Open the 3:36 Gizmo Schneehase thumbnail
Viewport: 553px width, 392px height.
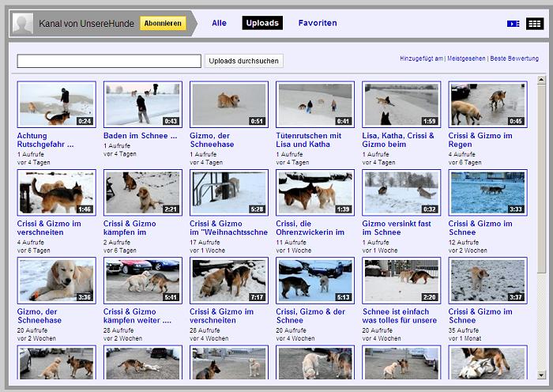point(56,281)
